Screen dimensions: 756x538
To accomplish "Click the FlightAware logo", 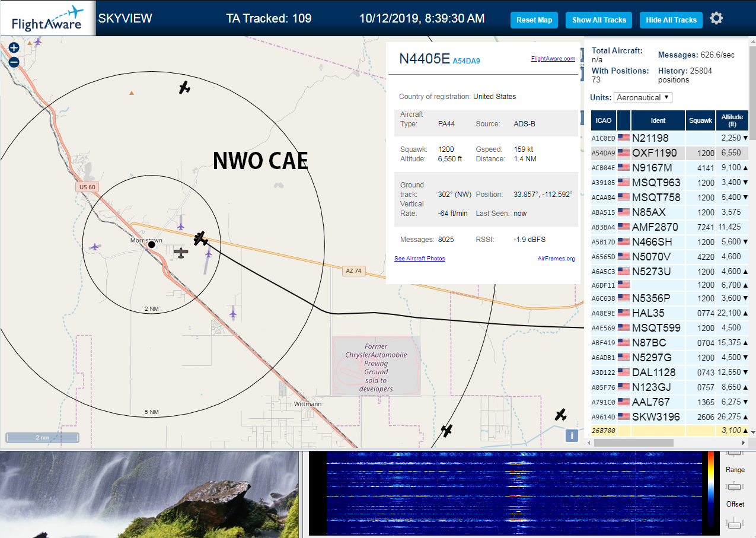I will (x=47, y=18).
